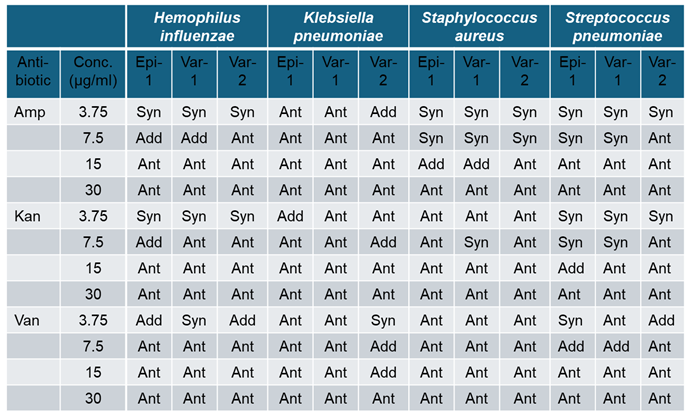Viewport: 688px width, 416px height.
Task: Click the Var-1 subheader under Staphylococcus aureus
Action: pyautogui.click(x=477, y=73)
